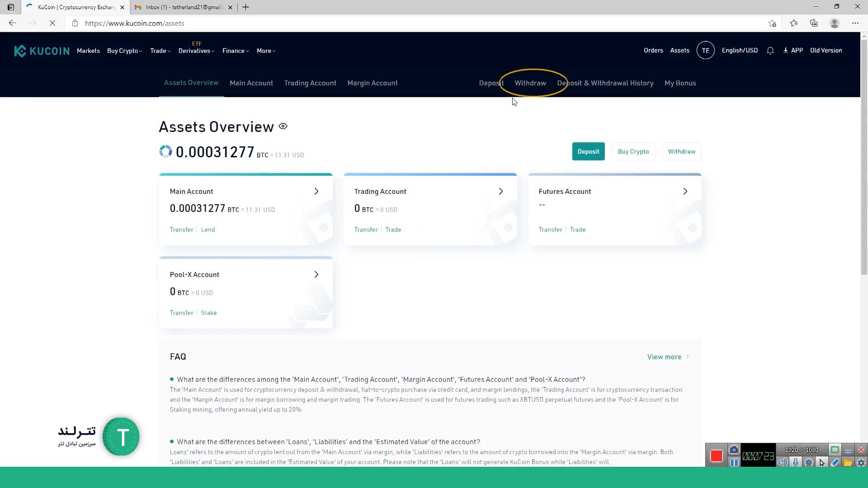Screen dimensions: 868x488
Task: Click the browser address bar URL
Action: pos(135,23)
